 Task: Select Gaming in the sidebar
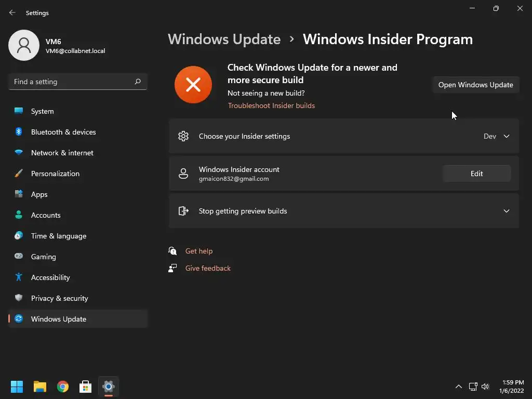point(78,257)
